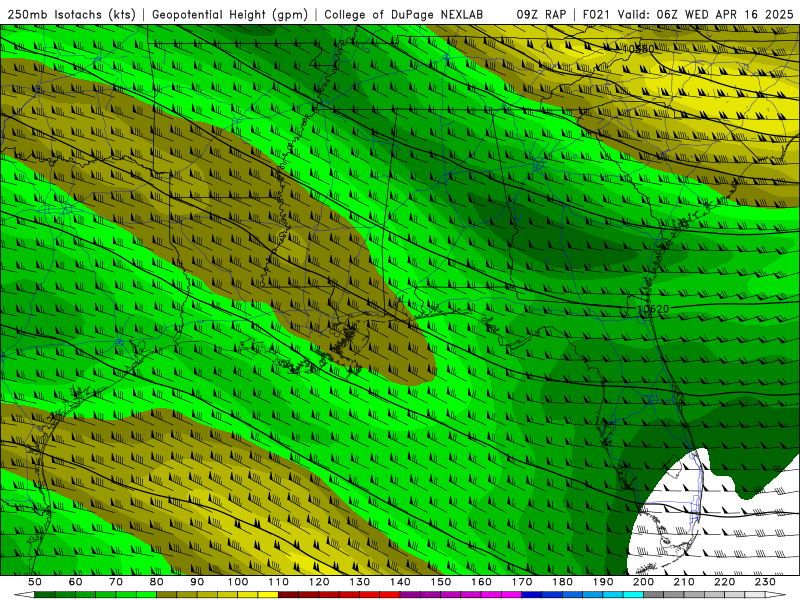Click the "09Z RAP" model run label
Viewport: 800px width, 600px height.
(x=541, y=14)
